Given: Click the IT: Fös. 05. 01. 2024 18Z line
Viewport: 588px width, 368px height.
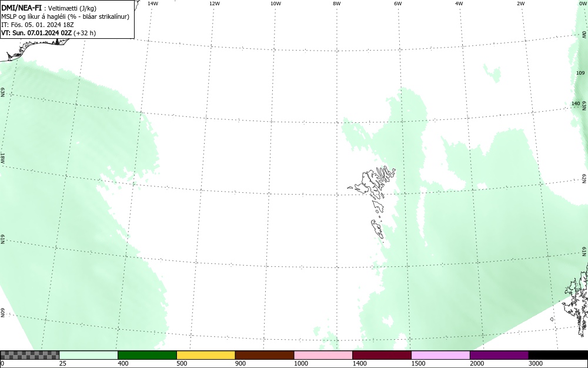Looking at the screenshot, I should (38, 25).
